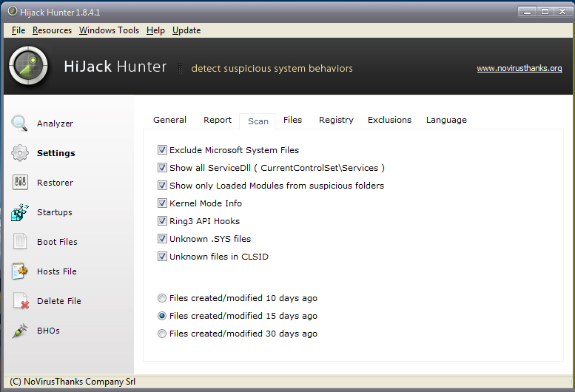Open the Help menu
The height and width of the screenshot is (392, 575).
pos(155,30)
